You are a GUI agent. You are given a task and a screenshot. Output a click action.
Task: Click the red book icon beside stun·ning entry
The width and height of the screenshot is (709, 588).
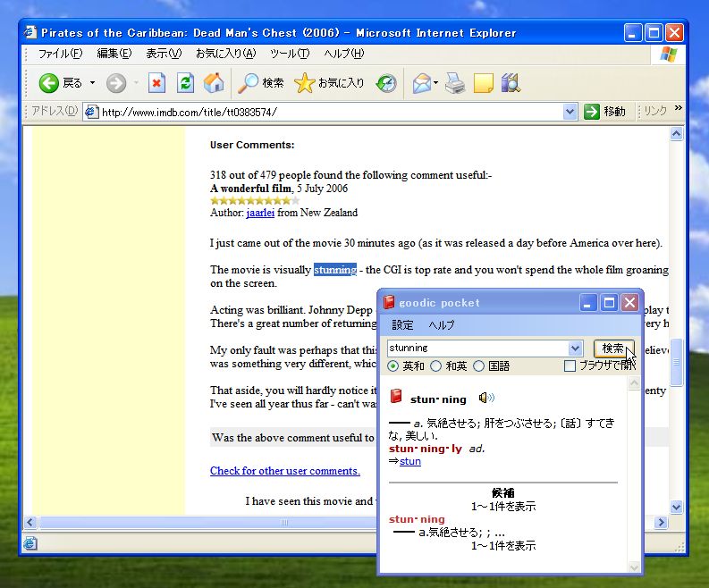tap(396, 397)
